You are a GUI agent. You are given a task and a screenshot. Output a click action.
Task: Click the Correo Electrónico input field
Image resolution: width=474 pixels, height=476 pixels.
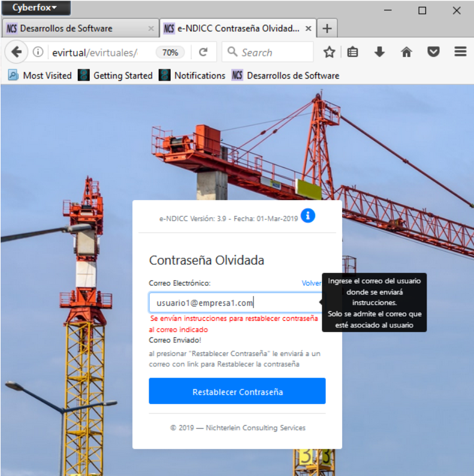tap(234, 303)
